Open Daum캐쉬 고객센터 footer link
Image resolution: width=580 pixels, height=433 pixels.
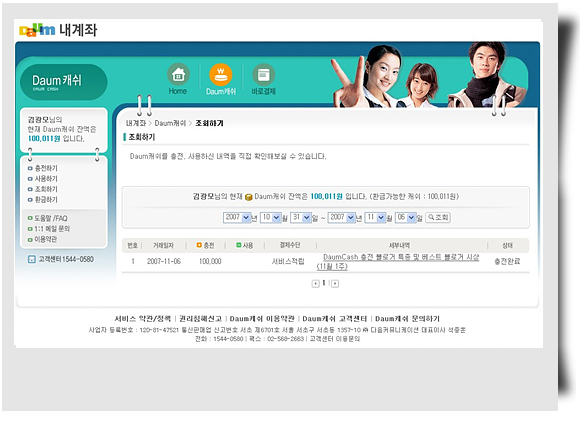335,318
